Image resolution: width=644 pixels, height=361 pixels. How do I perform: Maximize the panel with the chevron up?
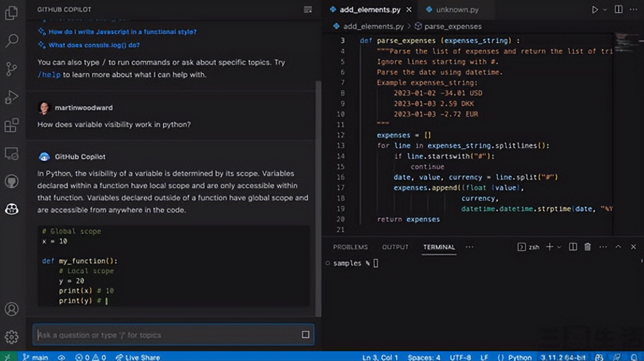click(618, 247)
